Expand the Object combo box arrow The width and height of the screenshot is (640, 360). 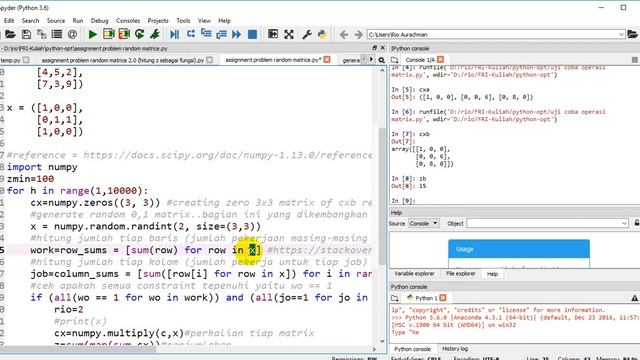tap(624, 223)
